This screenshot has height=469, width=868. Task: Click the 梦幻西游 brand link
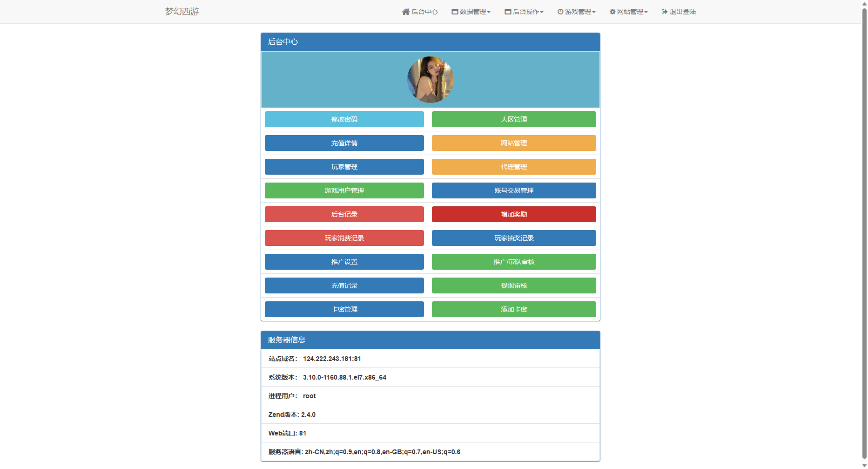pos(182,12)
